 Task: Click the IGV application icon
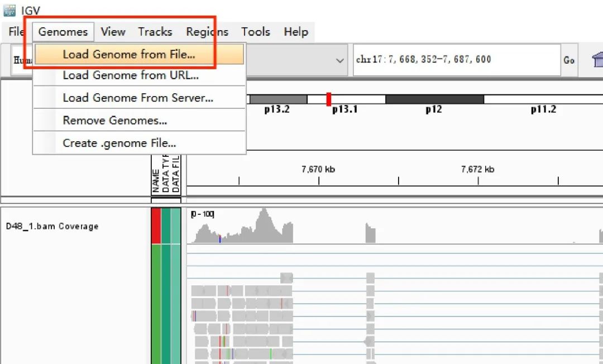(x=9, y=11)
